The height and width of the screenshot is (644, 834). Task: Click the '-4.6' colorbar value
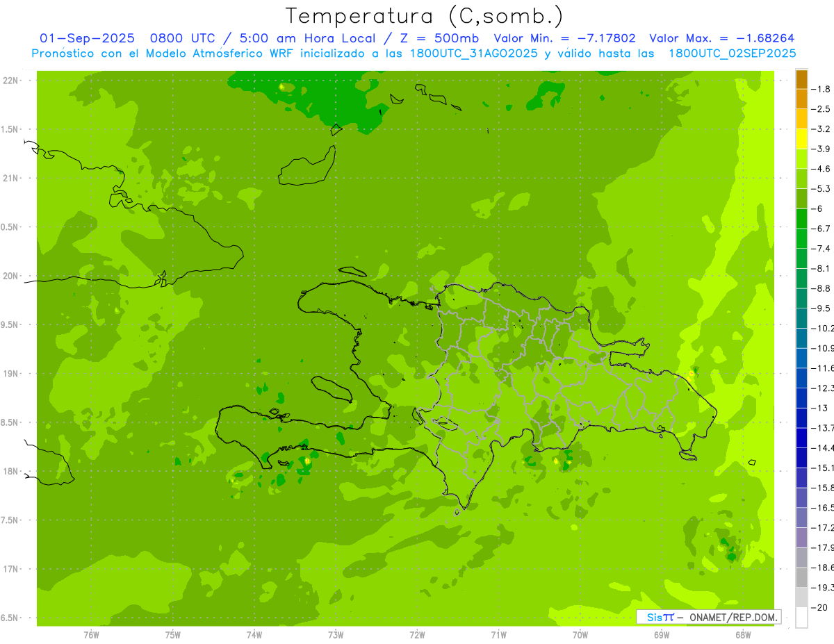[x=821, y=169]
